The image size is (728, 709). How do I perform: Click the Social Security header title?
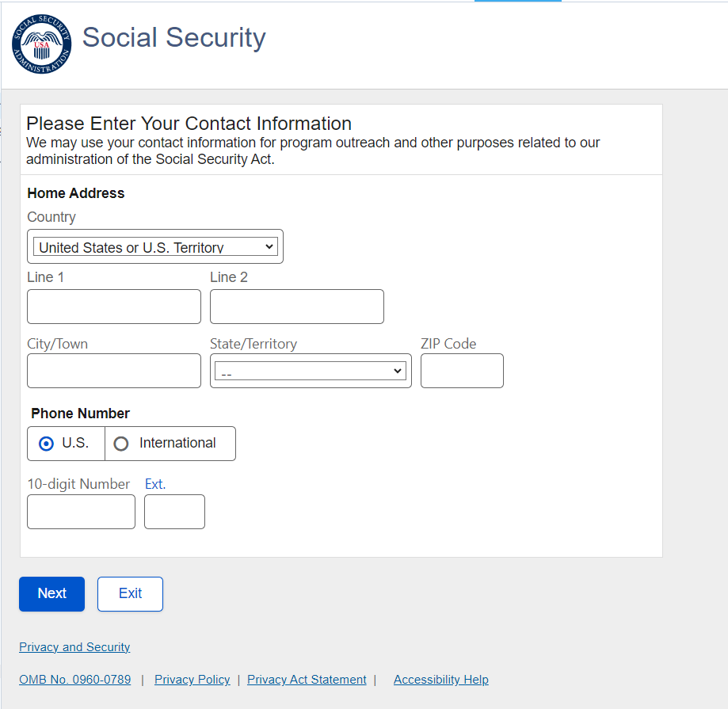click(x=174, y=38)
